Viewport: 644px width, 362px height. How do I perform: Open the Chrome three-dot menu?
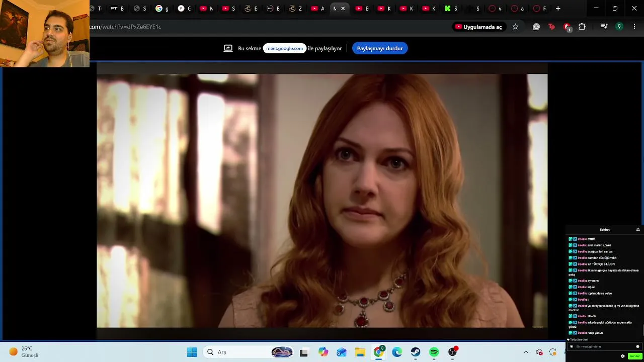[634, 27]
